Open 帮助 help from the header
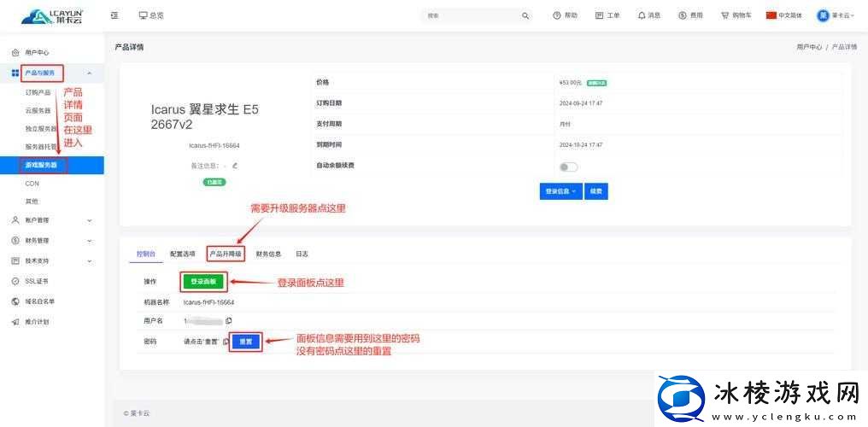This screenshot has height=427, width=868. pyautogui.click(x=566, y=15)
